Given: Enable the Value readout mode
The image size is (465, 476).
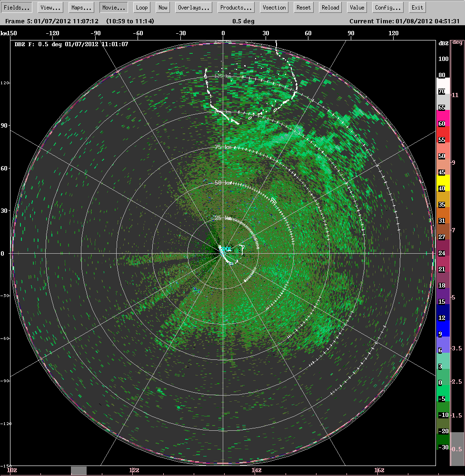Looking at the screenshot, I should pos(356,7).
